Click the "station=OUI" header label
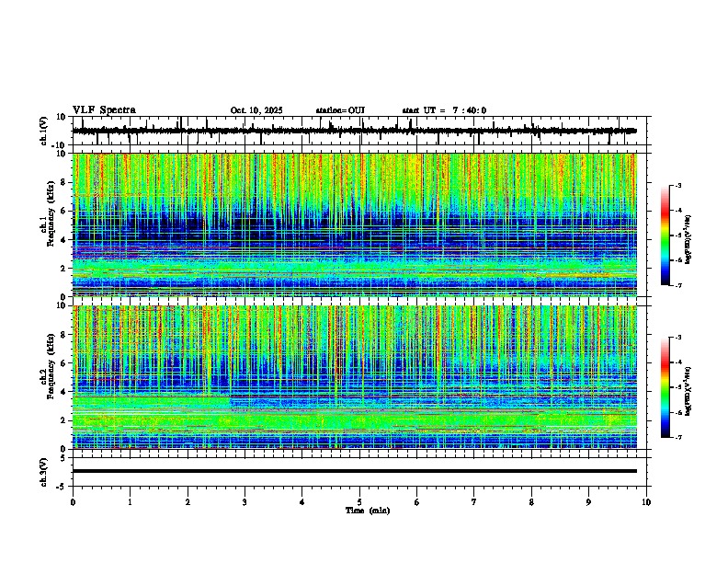This screenshot has height=563, width=728. (x=340, y=110)
